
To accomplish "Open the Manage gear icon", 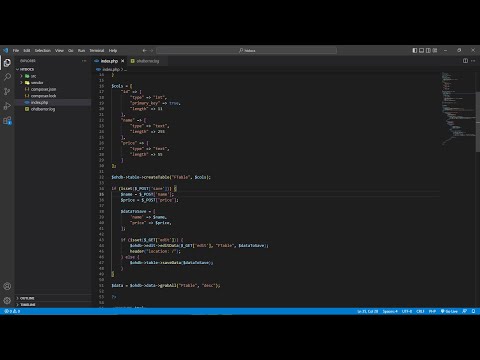I will point(7,300).
